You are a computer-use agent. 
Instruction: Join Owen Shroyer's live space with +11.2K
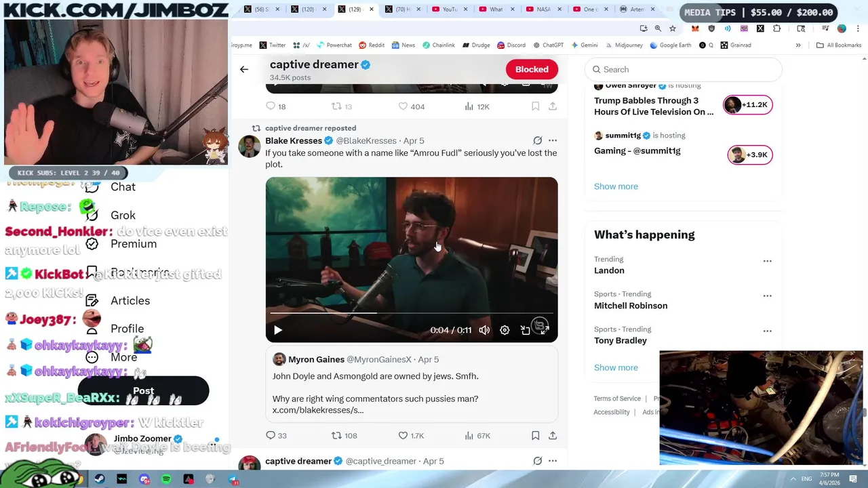(748, 104)
